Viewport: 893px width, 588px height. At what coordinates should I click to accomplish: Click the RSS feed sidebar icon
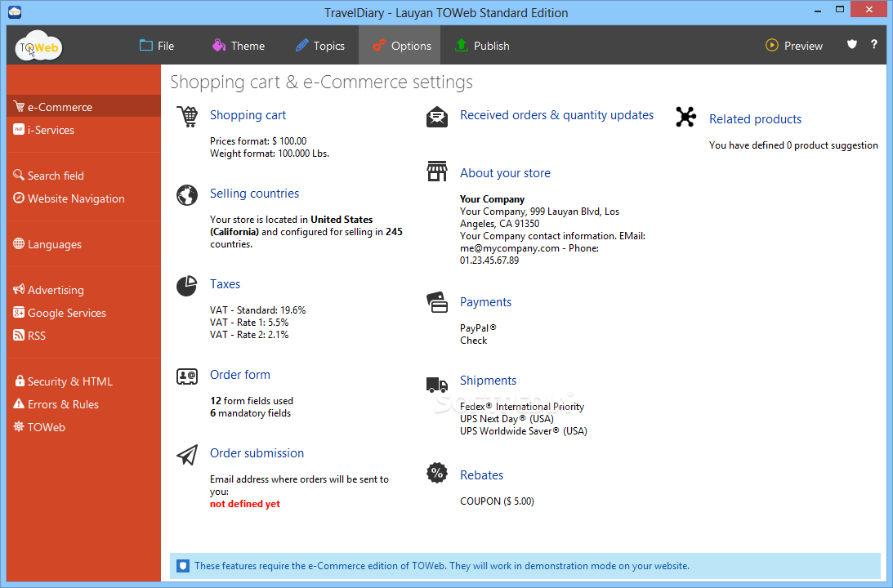pos(19,336)
